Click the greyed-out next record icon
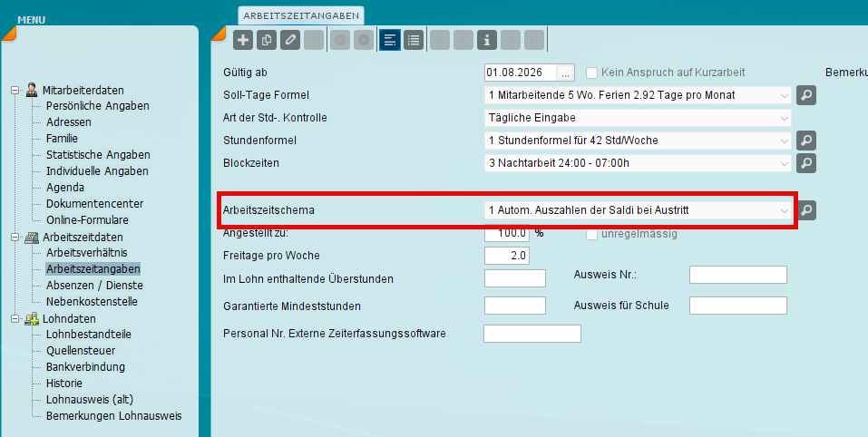Screen dimensions: 868x437 point(511,41)
